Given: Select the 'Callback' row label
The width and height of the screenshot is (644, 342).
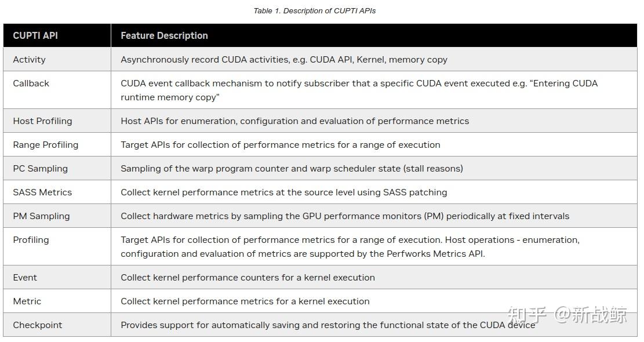Looking at the screenshot, I should (x=31, y=83).
